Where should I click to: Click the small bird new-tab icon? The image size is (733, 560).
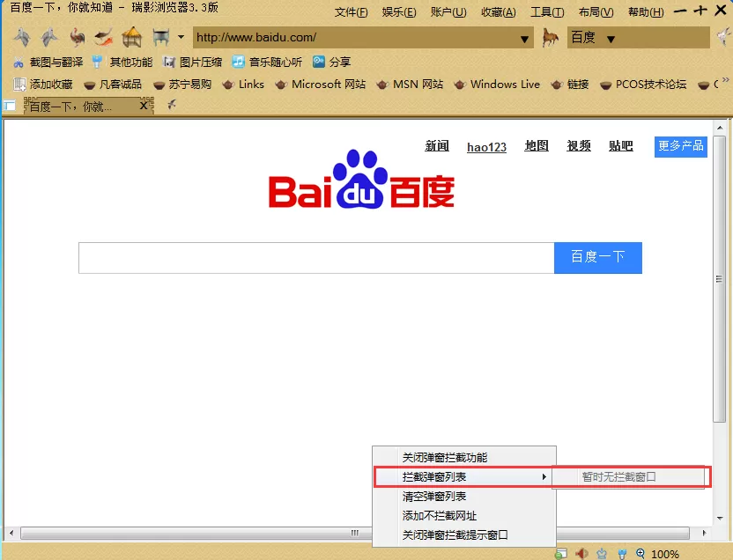pos(172,104)
